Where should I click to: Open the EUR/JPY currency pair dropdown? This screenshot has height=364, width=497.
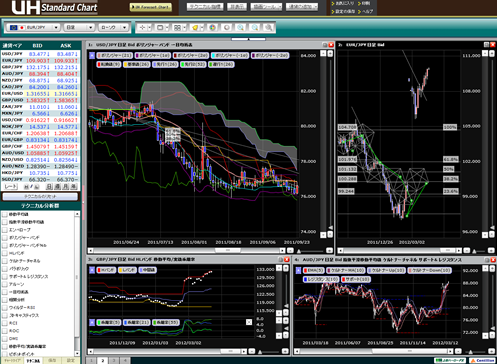coord(33,27)
